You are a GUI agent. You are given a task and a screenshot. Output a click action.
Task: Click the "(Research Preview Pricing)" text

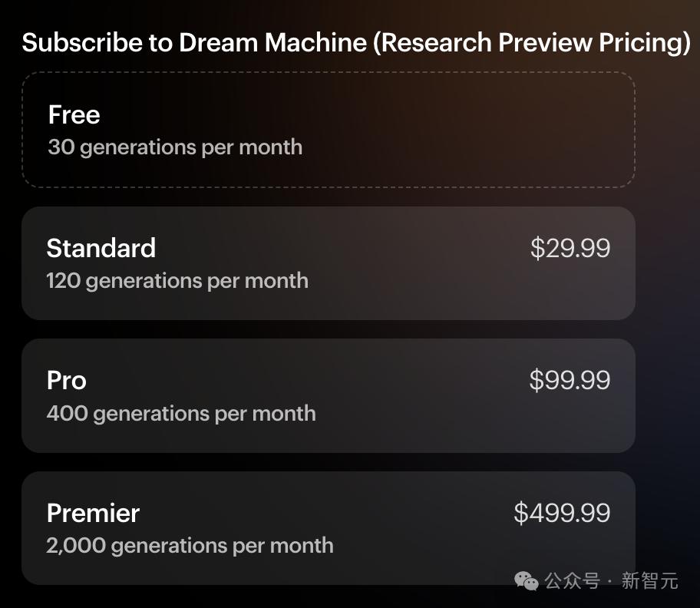tap(531, 42)
